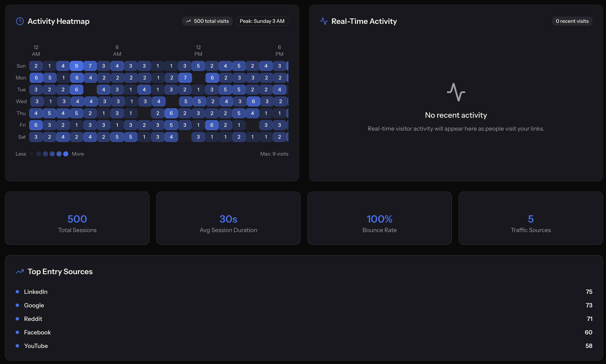Click the Wed row label in heatmap
The width and height of the screenshot is (606, 364).
(21, 101)
